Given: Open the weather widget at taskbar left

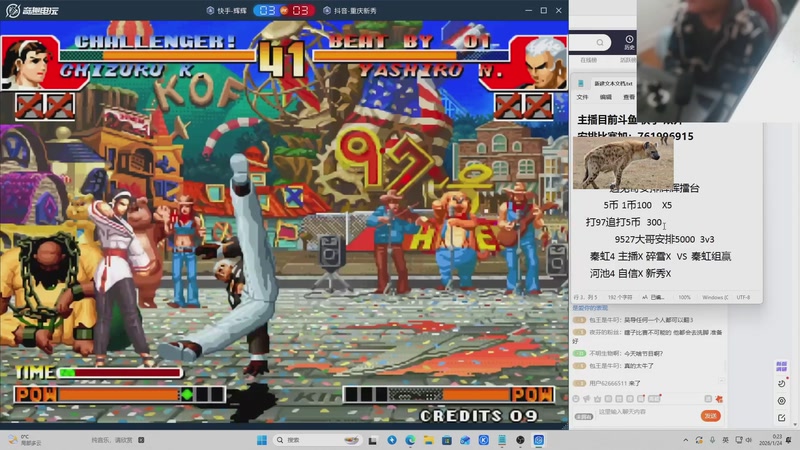Looking at the screenshot, I should coord(24,440).
